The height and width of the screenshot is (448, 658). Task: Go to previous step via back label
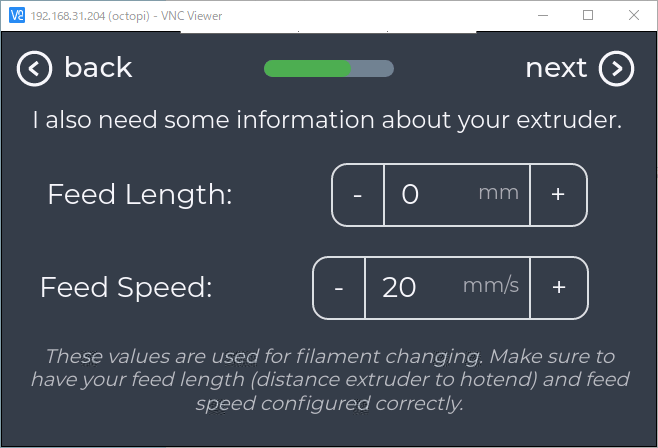[x=98, y=68]
